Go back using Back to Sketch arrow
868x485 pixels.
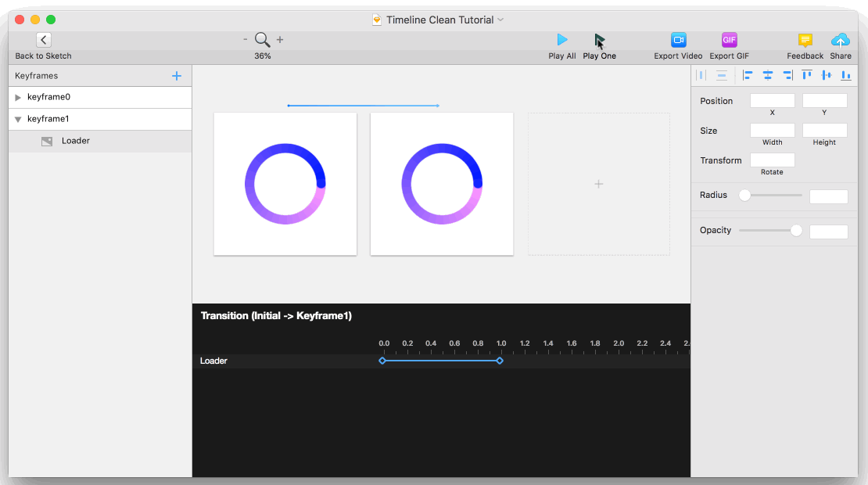44,40
